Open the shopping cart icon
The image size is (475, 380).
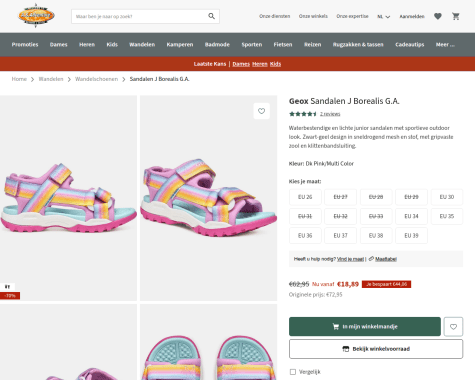tap(456, 16)
